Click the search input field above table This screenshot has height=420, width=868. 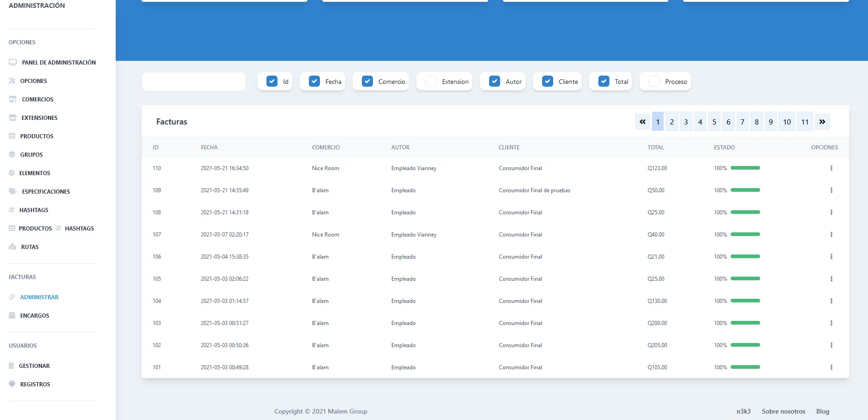pos(194,82)
